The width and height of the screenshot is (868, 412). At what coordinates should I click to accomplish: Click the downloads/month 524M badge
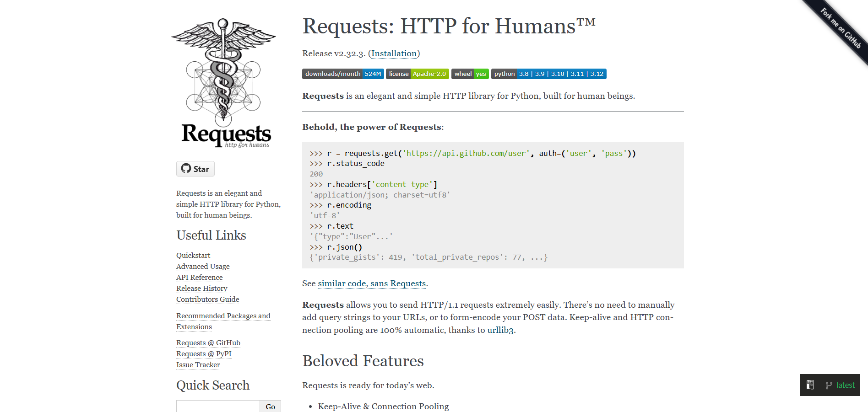point(342,74)
